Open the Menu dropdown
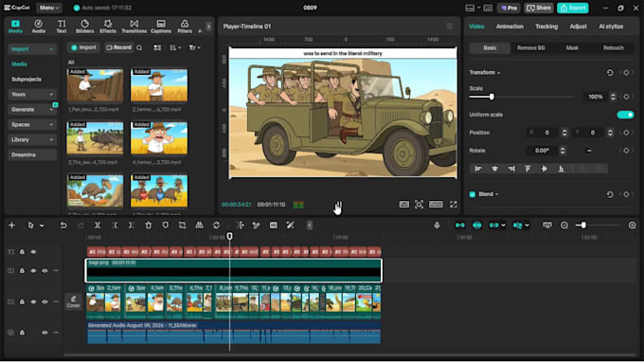The image size is (644, 362). (x=49, y=8)
